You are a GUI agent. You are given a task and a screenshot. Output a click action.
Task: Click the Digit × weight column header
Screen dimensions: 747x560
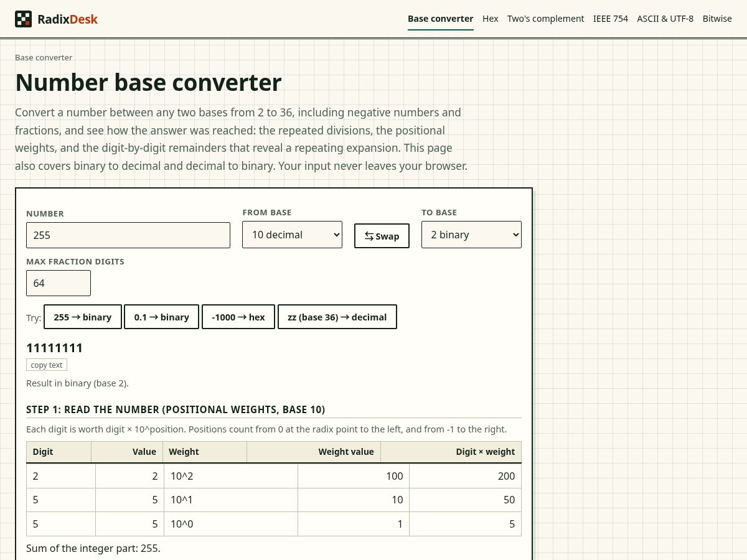click(x=451, y=452)
